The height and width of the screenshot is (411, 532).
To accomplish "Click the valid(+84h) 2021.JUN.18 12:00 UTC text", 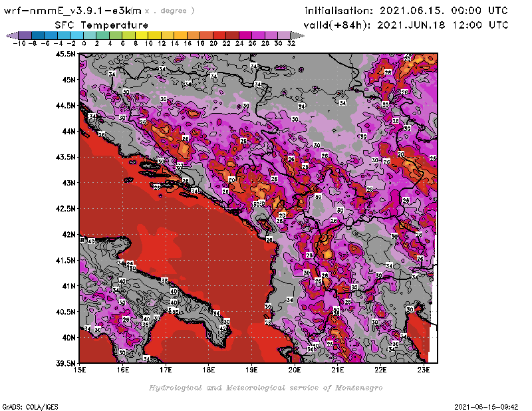I will [x=406, y=25].
